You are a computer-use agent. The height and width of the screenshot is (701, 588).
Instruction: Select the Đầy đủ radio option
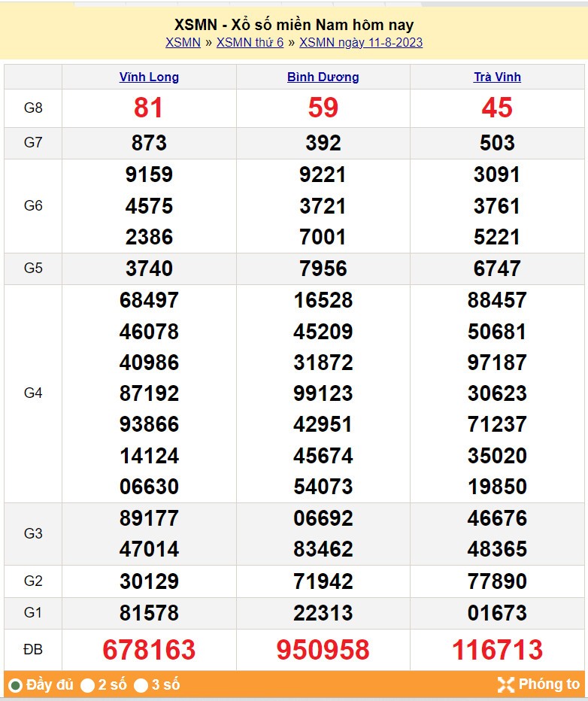tap(15, 685)
